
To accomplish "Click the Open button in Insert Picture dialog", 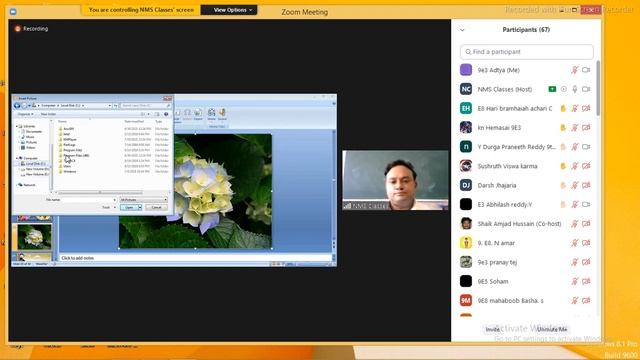I will [x=129, y=207].
